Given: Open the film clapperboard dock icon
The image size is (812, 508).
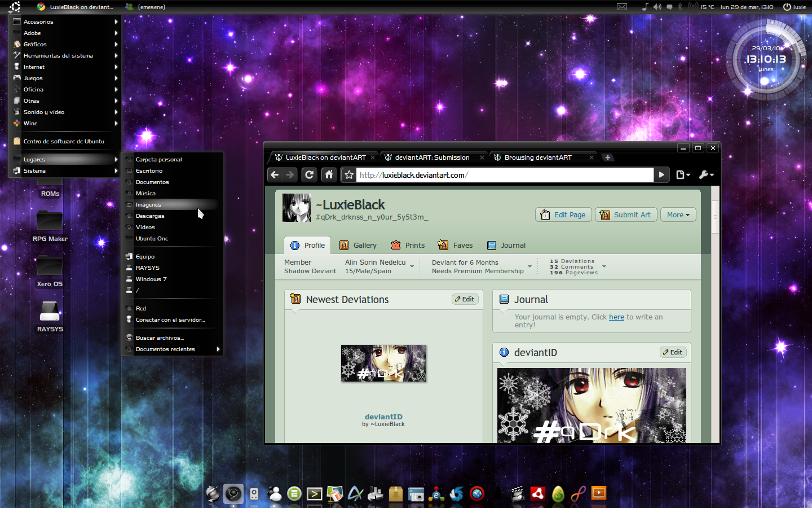Looking at the screenshot, I should 518,494.
